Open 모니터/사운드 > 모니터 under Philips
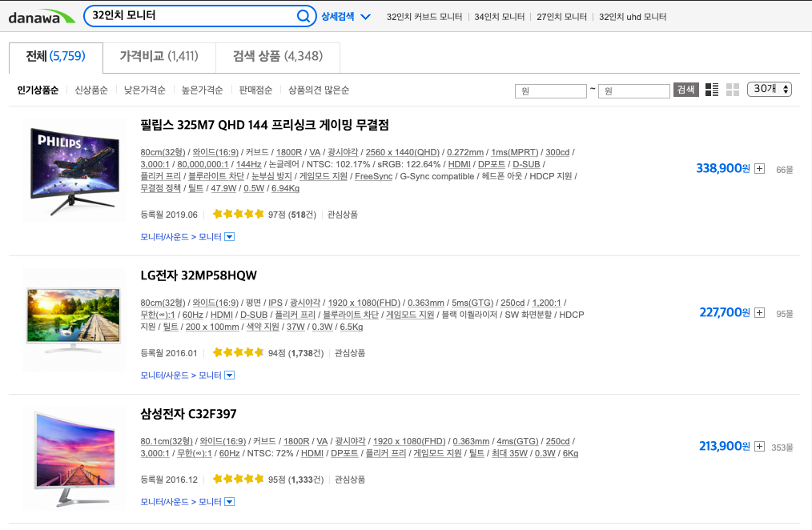 coord(181,236)
